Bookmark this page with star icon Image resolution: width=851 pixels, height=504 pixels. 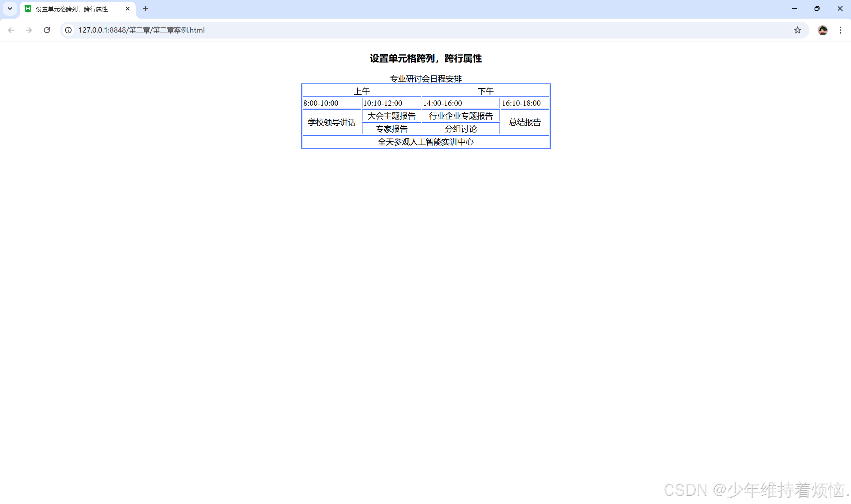(x=797, y=30)
